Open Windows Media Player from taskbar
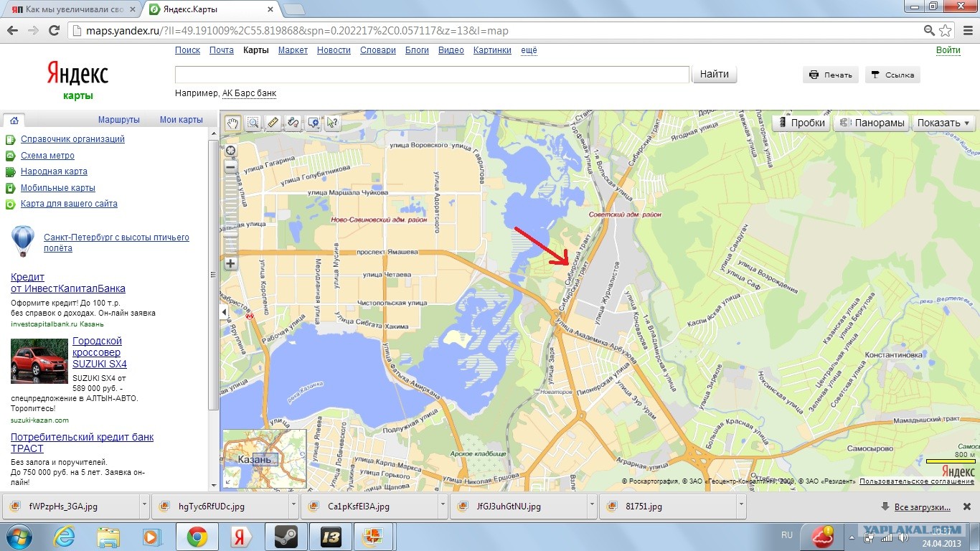980x551 pixels. [x=151, y=537]
